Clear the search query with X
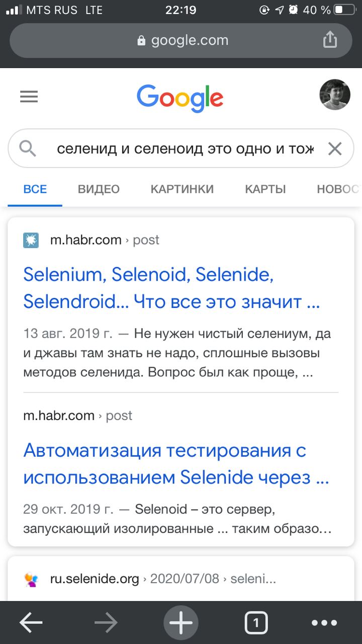Screen dimensions: 362x644 [334, 149]
